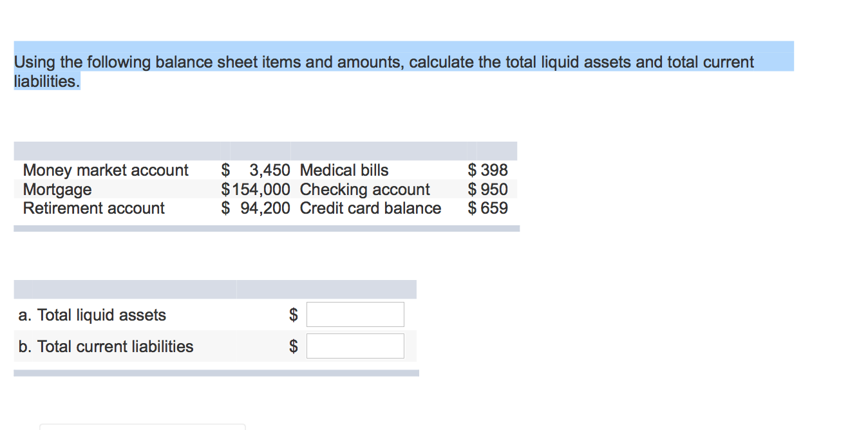The width and height of the screenshot is (868, 430).
Task: Click the "b. Total current liabilities" label
Action: [106, 346]
